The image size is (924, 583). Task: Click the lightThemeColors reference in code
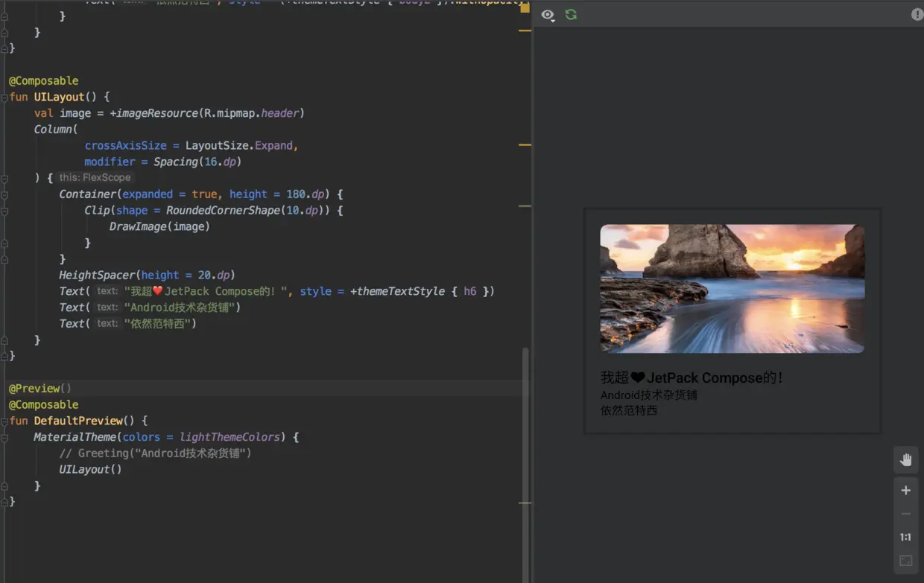(x=230, y=437)
